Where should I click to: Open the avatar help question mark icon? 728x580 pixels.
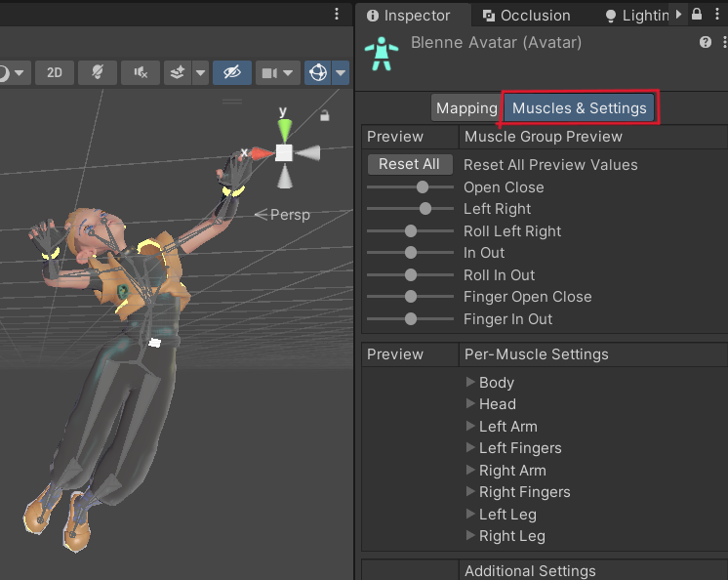pos(705,43)
